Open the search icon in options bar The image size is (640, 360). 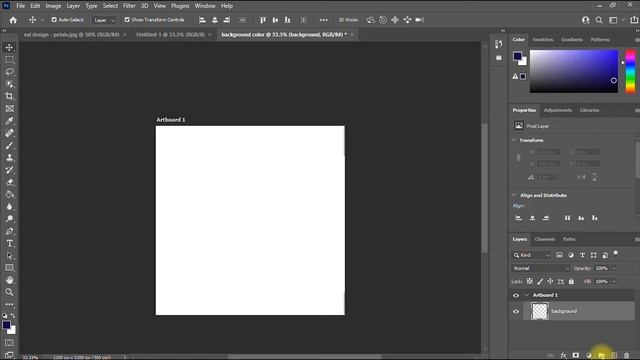[x=599, y=20]
